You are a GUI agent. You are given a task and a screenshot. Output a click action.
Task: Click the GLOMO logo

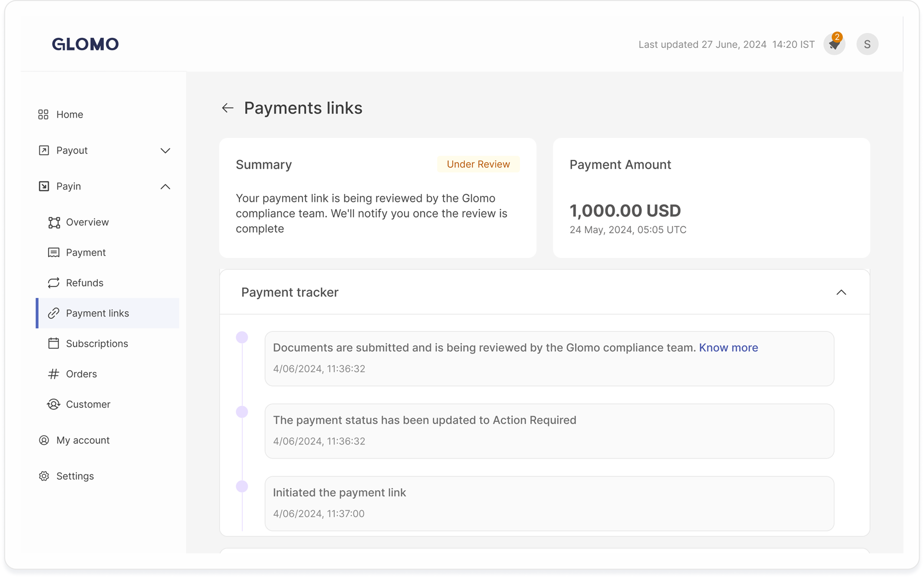(x=85, y=44)
